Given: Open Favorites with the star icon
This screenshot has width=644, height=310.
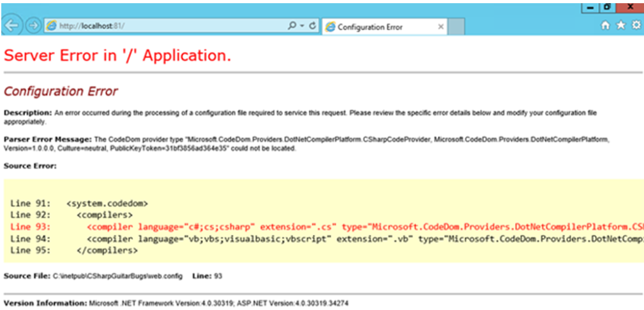Looking at the screenshot, I should coord(620,26).
